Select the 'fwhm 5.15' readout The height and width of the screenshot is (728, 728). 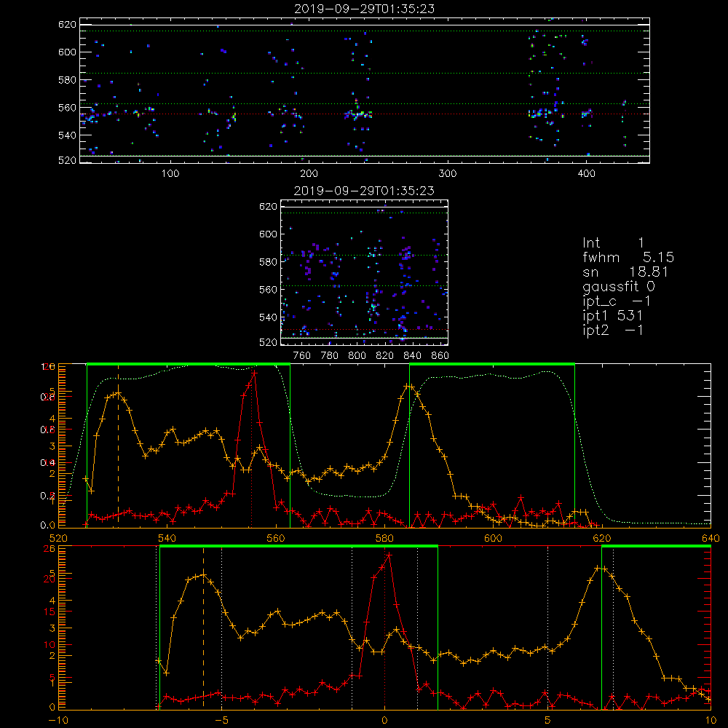coord(628,257)
